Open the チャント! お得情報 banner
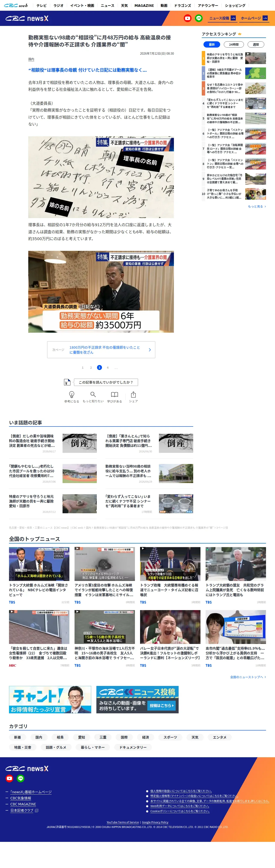The width and height of the screenshot is (275, 868). click(50, 700)
